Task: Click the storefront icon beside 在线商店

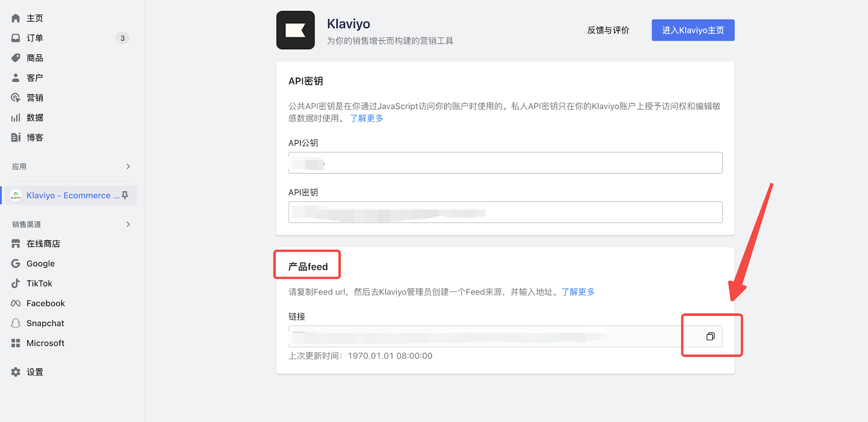Action: (x=16, y=244)
